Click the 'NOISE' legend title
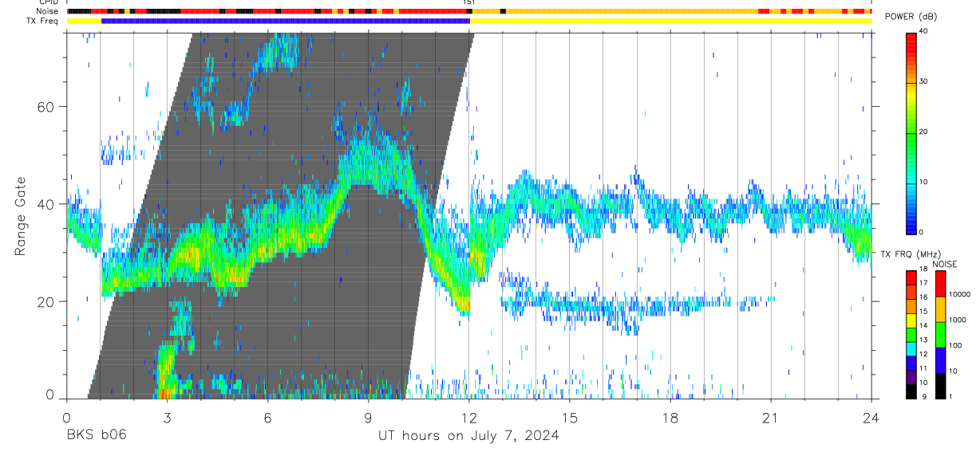The height and width of the screenshot is (452, 980). tap(945, 264)
